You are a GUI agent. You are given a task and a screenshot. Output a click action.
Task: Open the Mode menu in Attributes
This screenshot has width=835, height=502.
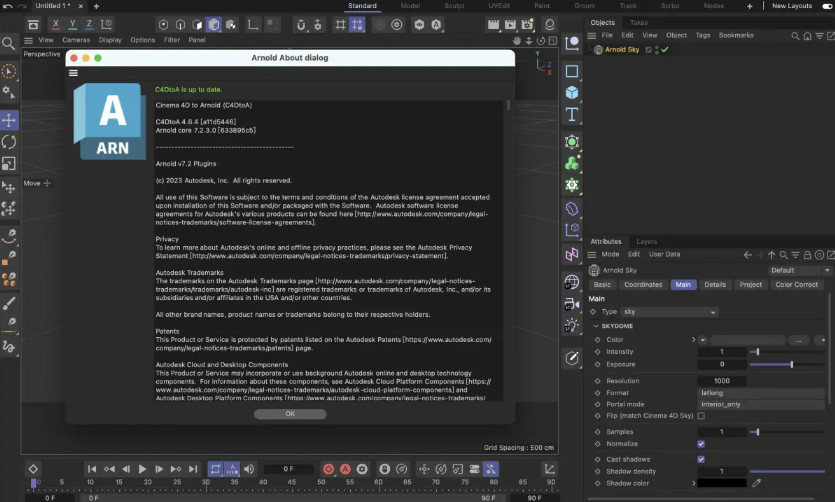pos(610,254)
